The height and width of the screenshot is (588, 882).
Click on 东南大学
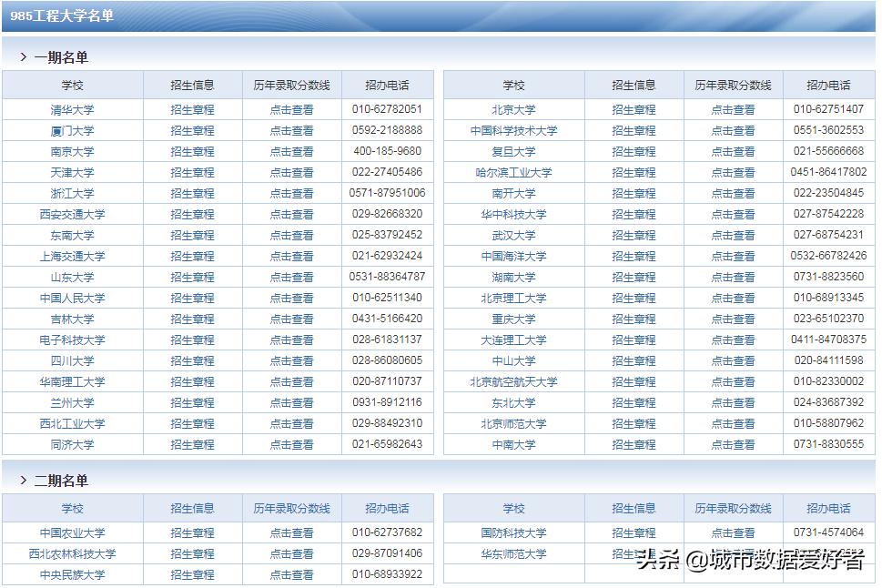point(73,235)
